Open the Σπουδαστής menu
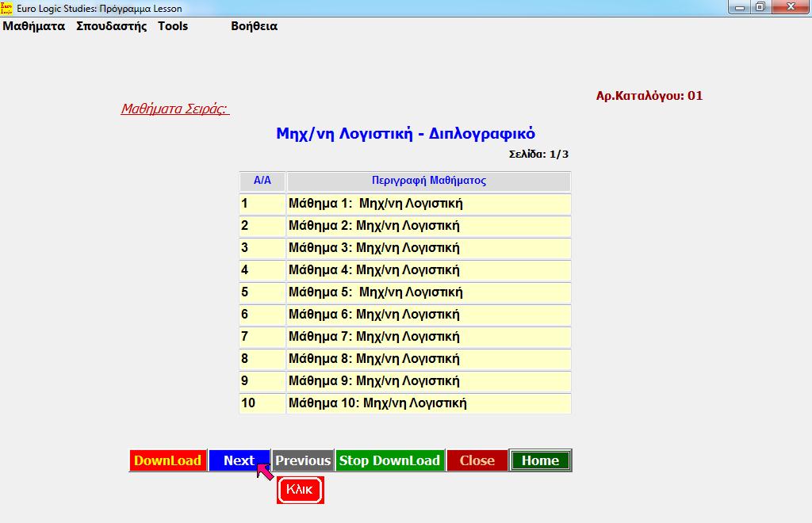Image resolution: width=812 pixels, height=523 pixels. [112, 26]
